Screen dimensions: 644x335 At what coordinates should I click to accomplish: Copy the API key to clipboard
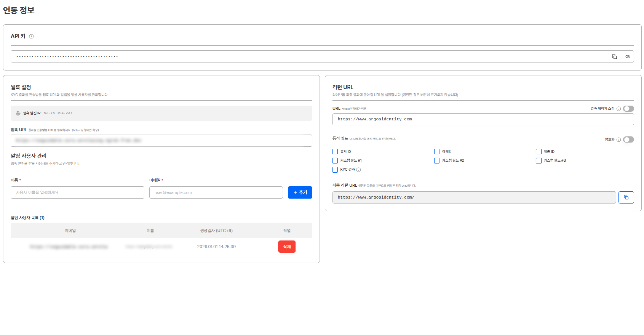tap(614, 57)
